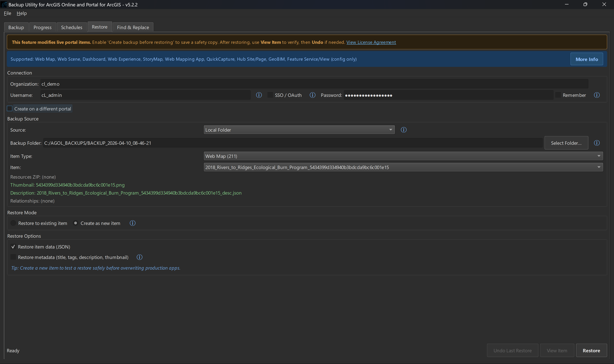Click info icon beside Restore metadata option
Viewport: 614px width, 364px height.
(x=139, y=257)
